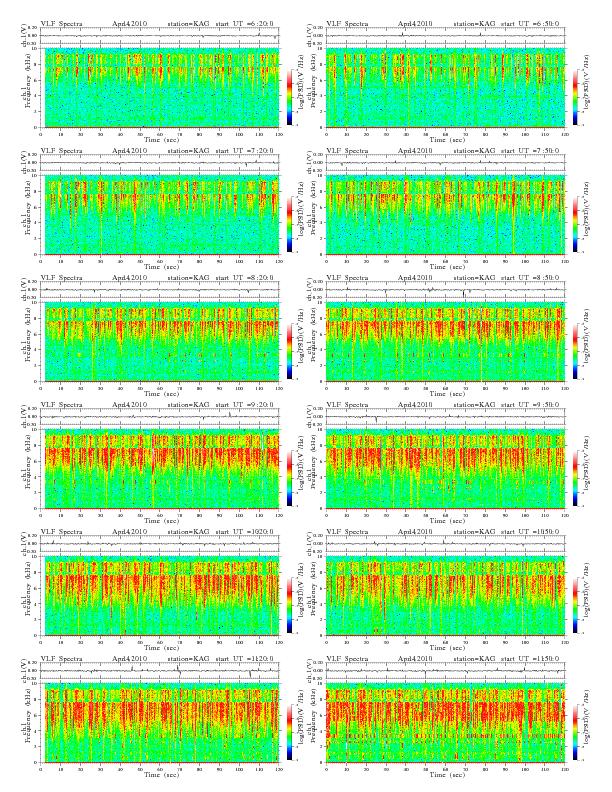Click the title text 'start UT =9:20:0'
Screen dimensions: 612x792
pyautogui.click(x=245, y=405)
